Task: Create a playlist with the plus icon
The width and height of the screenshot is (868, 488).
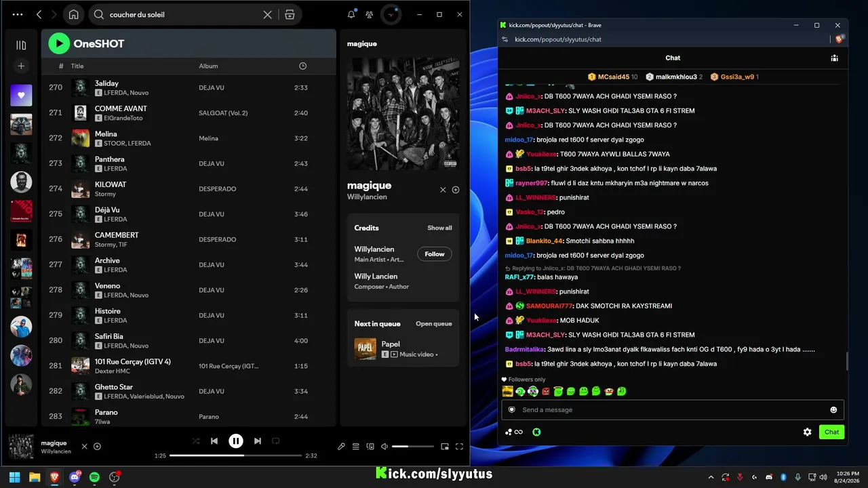Action: 21,66
